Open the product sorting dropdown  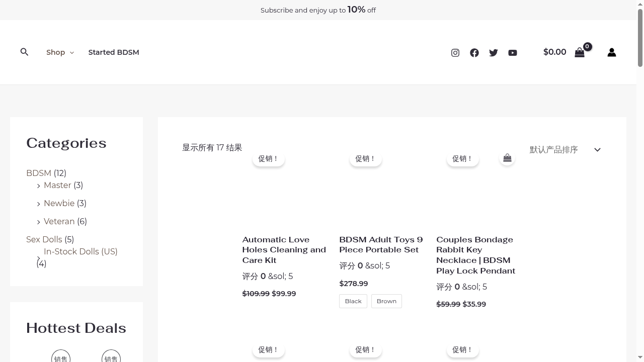point(565,150)
